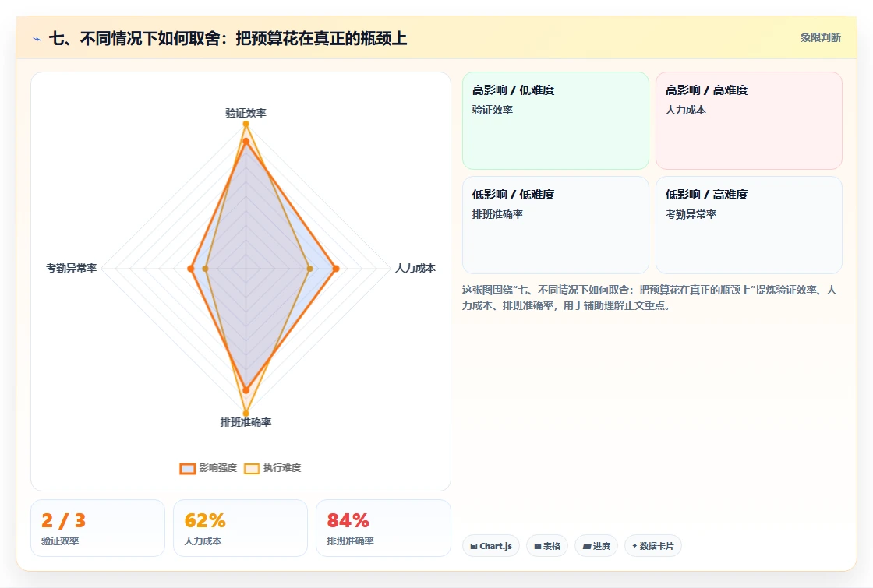Click the yellow 执行难度 legend color box
Image resolution: width=873 pixels, height=588 pixels.
[x=252, y=468]
